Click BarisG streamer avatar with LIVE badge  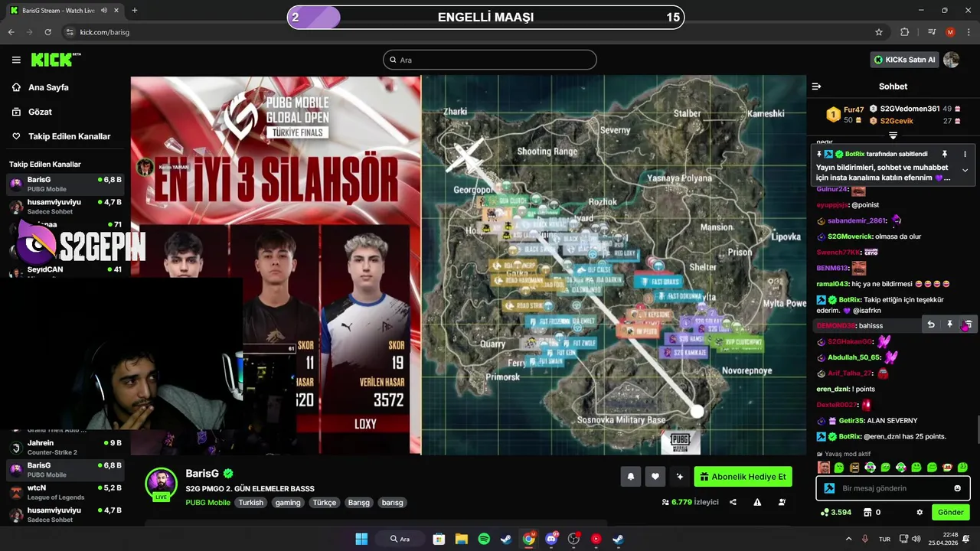pos(162,484)
